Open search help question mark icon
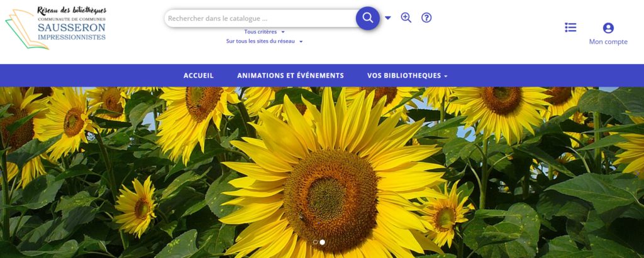Image resolution: width=644 pixels, height=258 pixels. (426, 18)
